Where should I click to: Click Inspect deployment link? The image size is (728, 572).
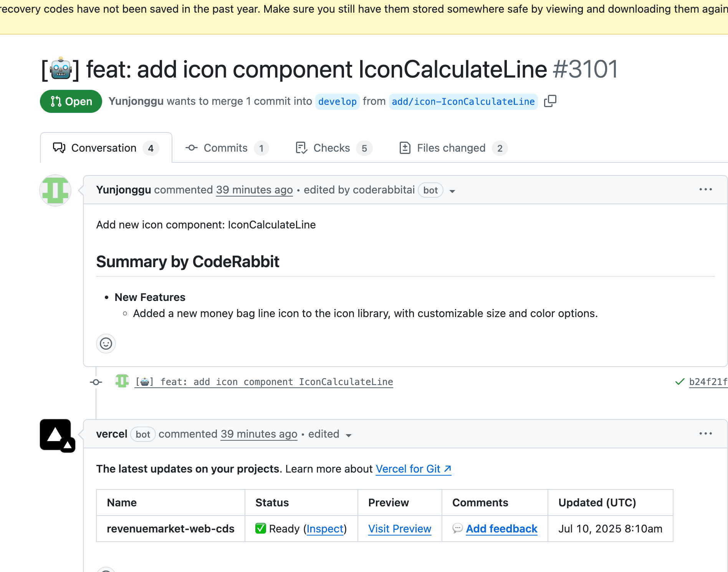(x=325, y=529)
